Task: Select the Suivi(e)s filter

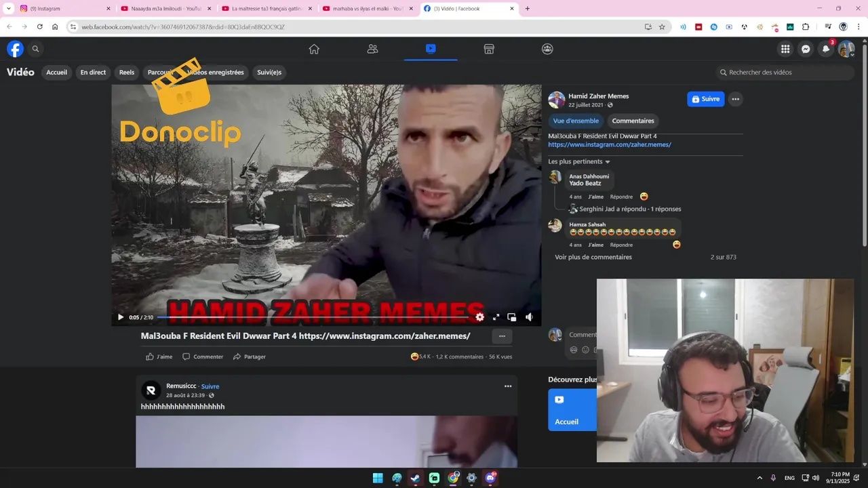Action: coord(269,73)
